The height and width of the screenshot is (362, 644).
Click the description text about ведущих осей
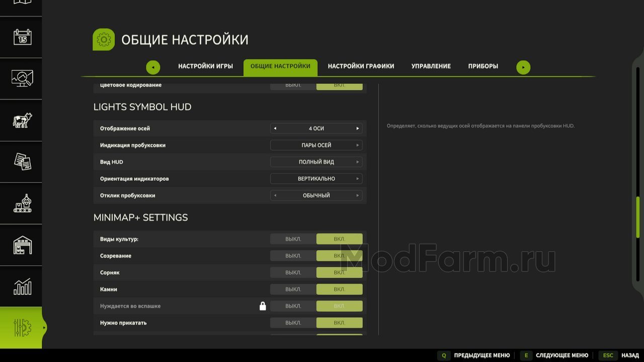click(480, 126)
